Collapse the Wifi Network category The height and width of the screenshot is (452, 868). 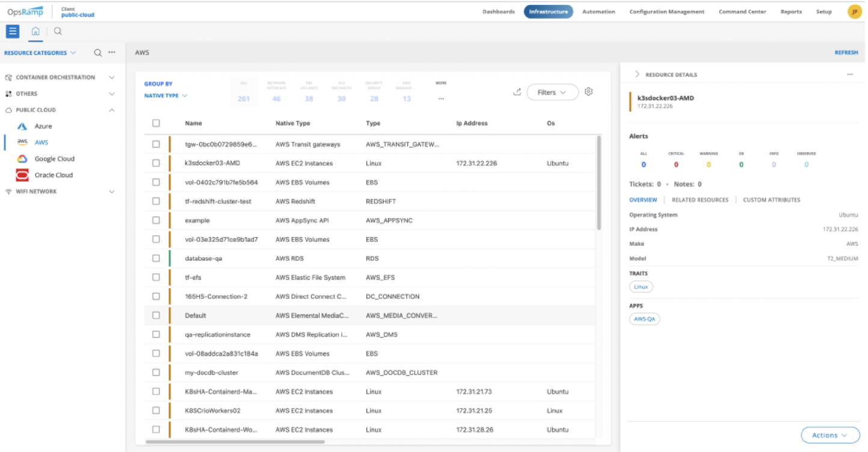point(111,191)
